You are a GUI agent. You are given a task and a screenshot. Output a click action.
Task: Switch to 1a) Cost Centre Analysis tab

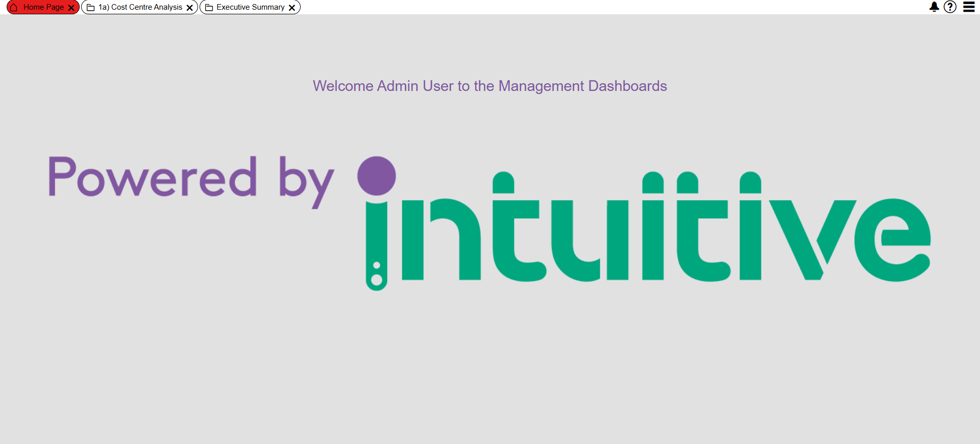(140, 7)
